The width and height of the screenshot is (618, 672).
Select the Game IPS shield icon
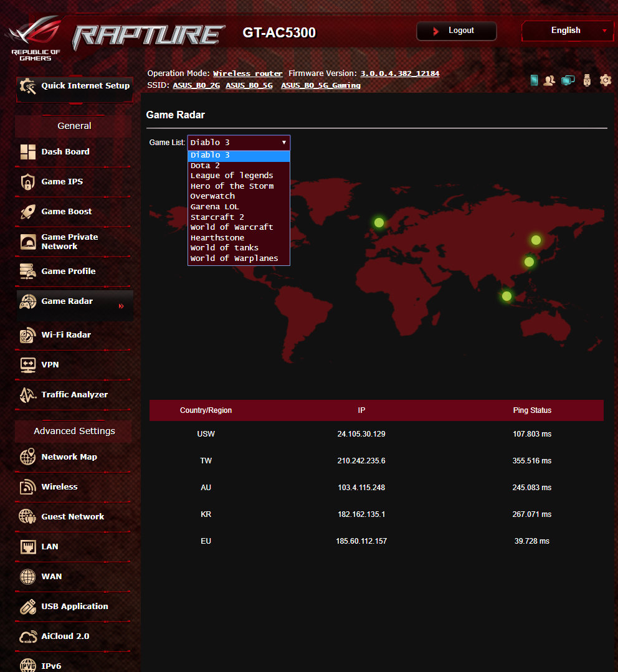[28, 182]
